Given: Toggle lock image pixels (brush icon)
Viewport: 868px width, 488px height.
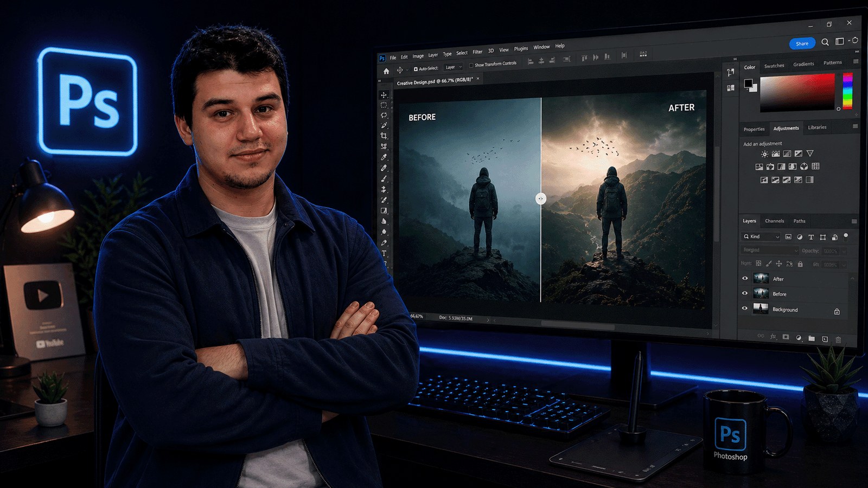Looking at the screenshot, I should click(x=769, y=264).
